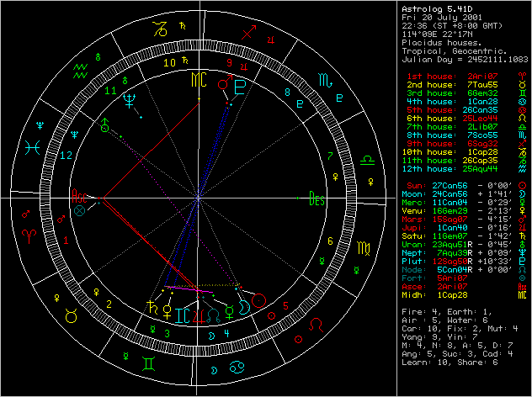Click the 'Learn: 10, Share: 6' line

(450, 363)
